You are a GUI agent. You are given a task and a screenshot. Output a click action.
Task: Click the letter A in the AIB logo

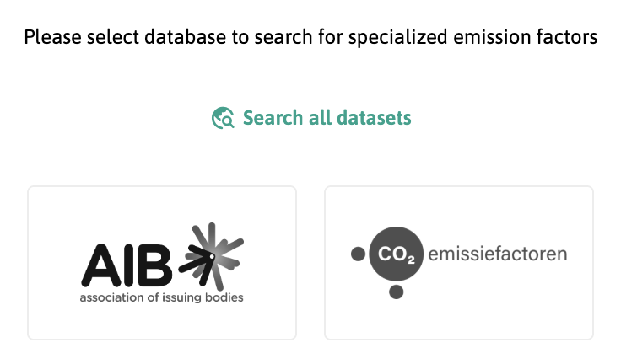(x=101, y=265)
